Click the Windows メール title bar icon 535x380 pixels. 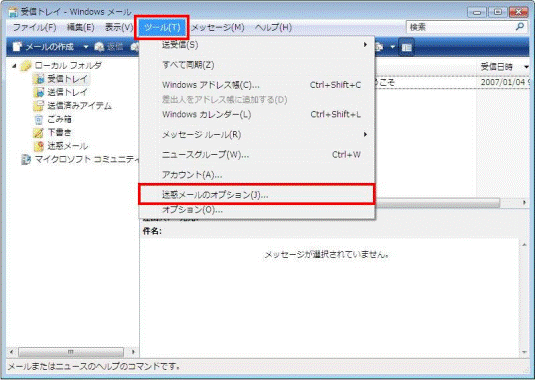pos(13,12)
